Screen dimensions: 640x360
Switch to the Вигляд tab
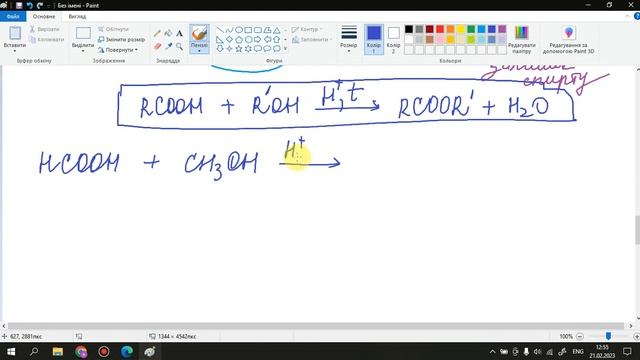coord(77,16)
